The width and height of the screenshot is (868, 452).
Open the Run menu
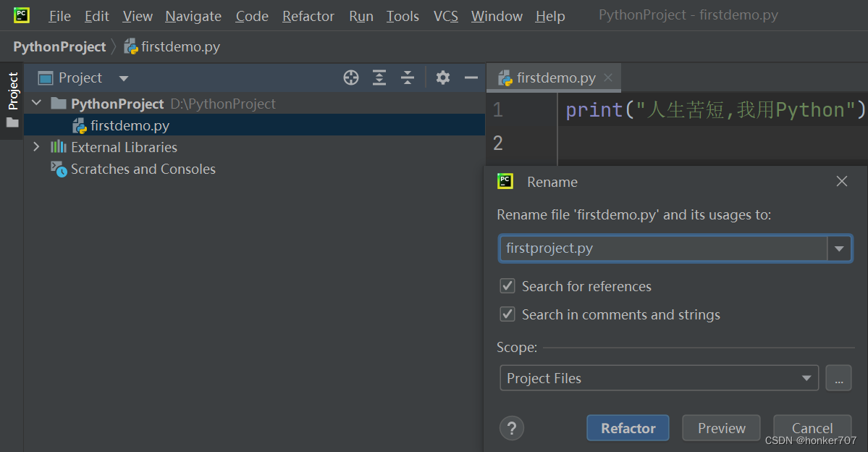361,17
